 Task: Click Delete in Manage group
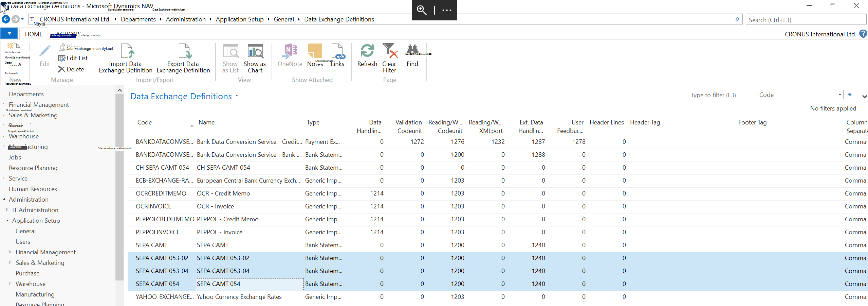pos(71,69)
